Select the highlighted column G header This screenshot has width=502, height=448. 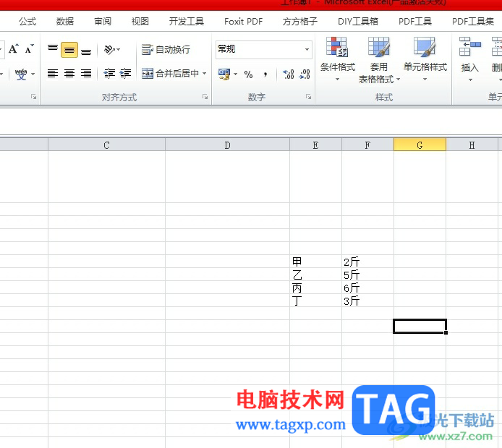pyautogui.click(x=420, y=145)
